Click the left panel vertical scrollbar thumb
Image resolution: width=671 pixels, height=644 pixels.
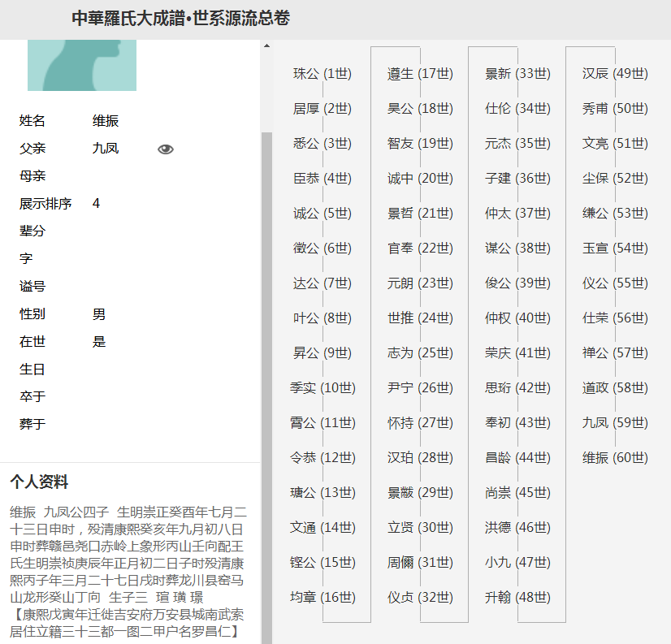click(x=266, y=387)
